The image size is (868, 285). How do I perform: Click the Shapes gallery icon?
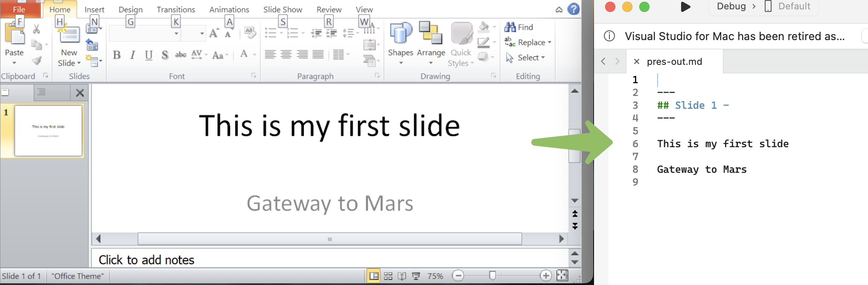click(x=400, y=34)
